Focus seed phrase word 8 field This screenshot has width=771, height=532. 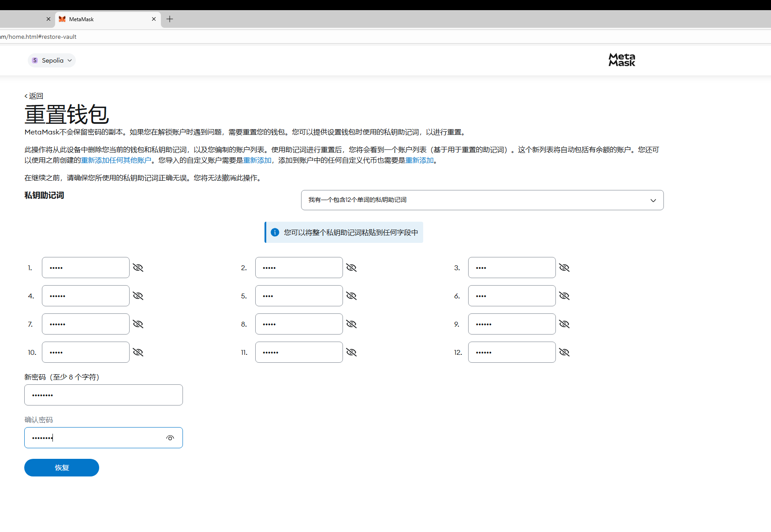click(x=299, y=324)
